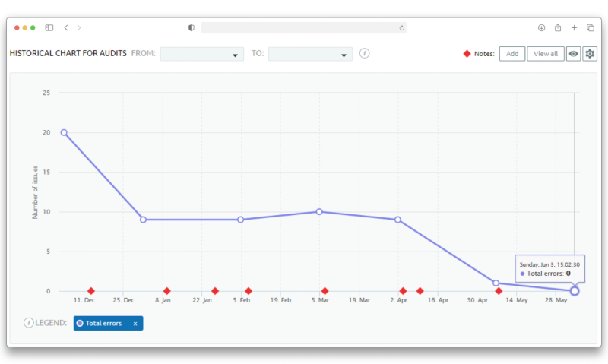
Task: Click the data point near 5. Feb
Action: click(240, 220)
